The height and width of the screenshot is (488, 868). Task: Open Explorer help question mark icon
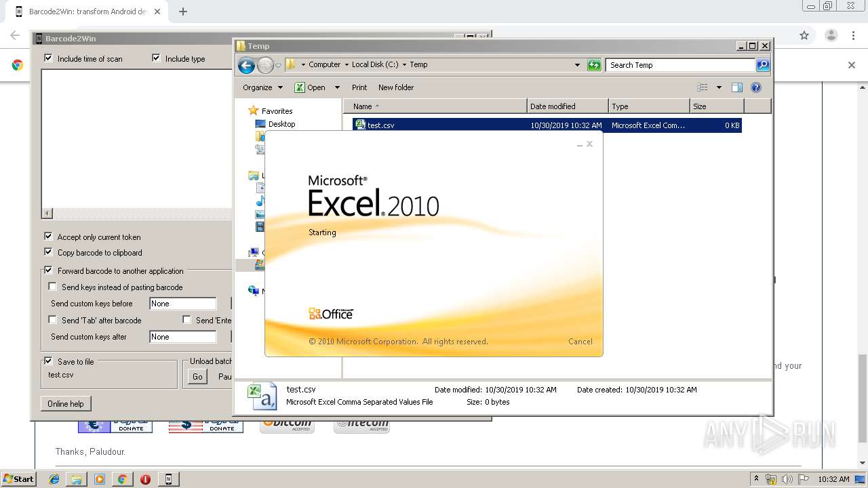pyautogui.click(x=756, y=87)
